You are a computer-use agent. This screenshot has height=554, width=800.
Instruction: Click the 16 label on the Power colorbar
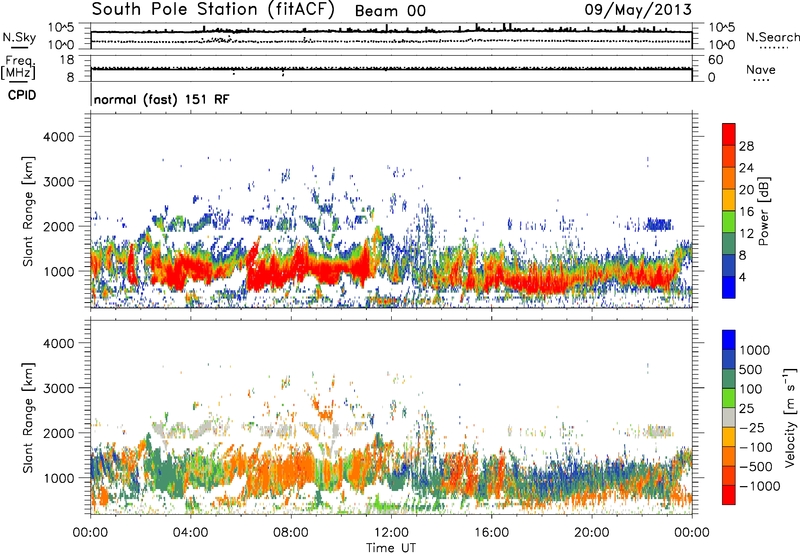746,212
